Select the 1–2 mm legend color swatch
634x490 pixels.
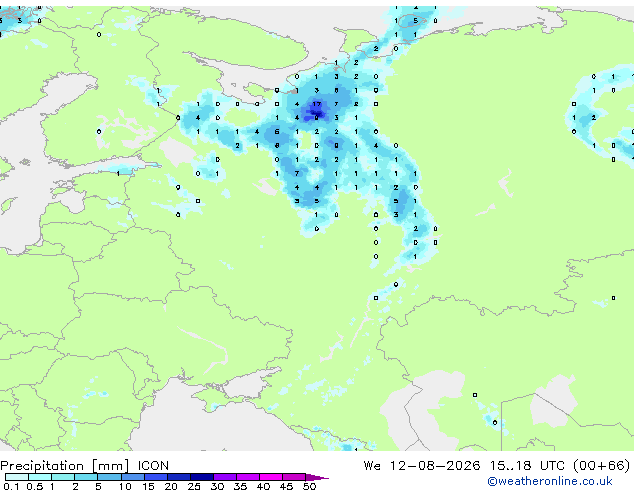click(x=63, y=477)
